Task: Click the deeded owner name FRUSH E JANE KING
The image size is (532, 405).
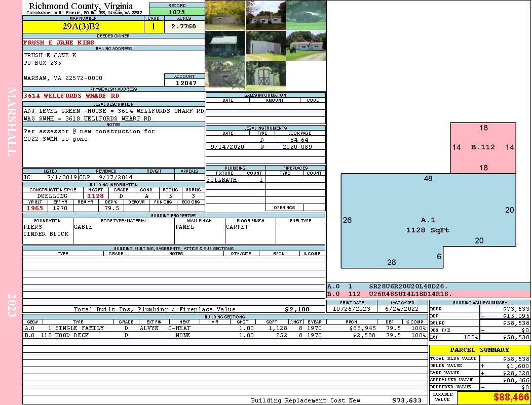Action: coord(59,43)
